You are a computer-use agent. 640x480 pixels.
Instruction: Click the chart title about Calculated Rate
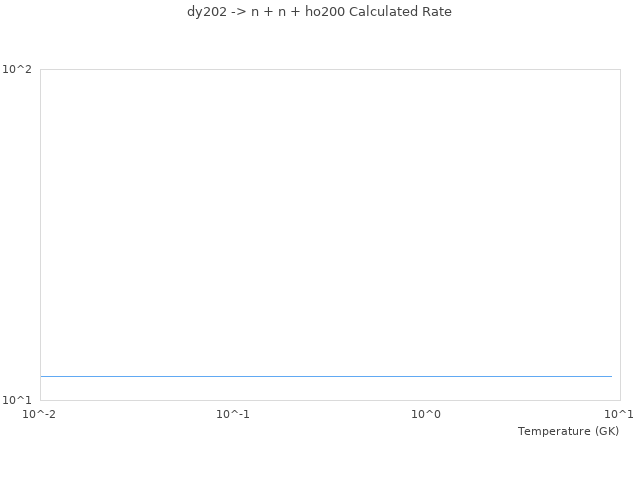(x=319, y=12)
